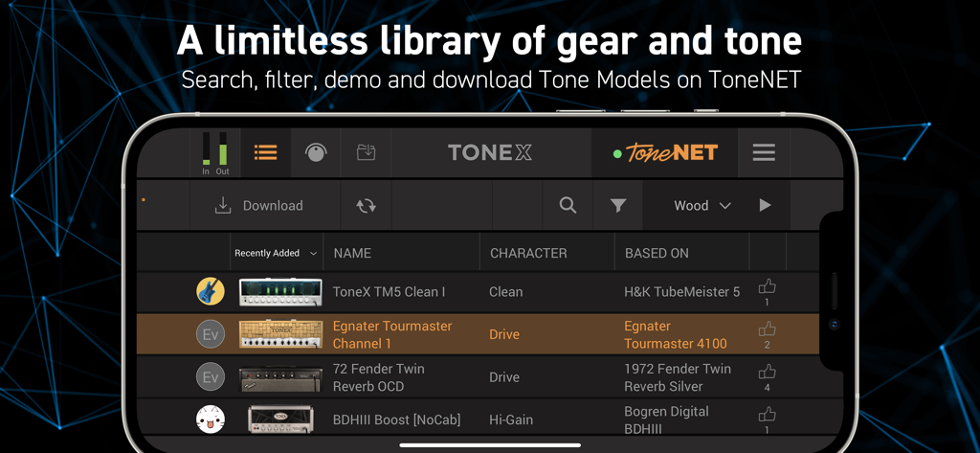Click the TONEX logo tab
Viewport: 980px width, 453px height.
click(491, 152)
